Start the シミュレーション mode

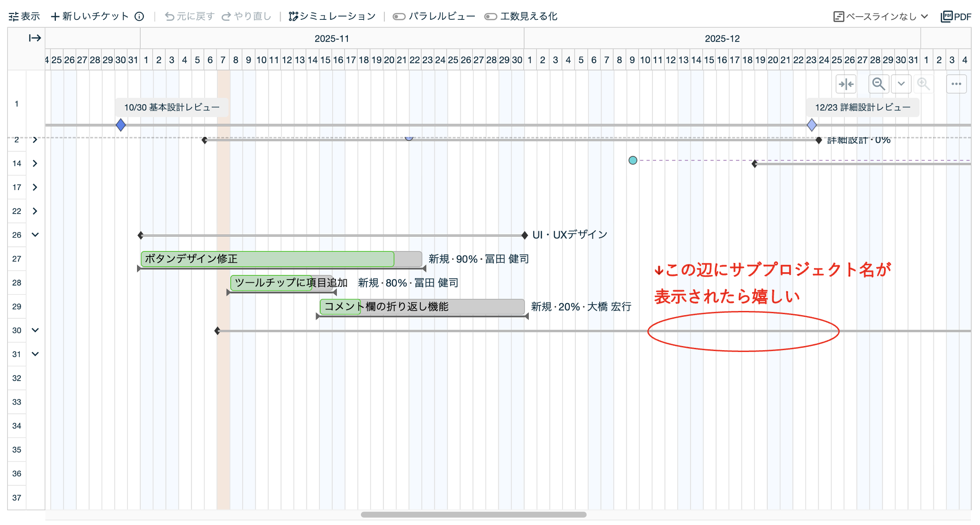[x=332, y=17]
